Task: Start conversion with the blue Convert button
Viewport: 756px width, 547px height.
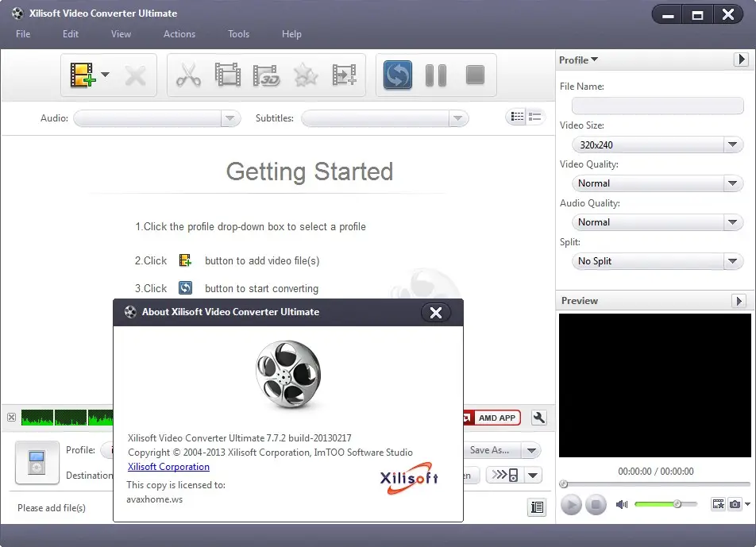Action: click(398, 75)
